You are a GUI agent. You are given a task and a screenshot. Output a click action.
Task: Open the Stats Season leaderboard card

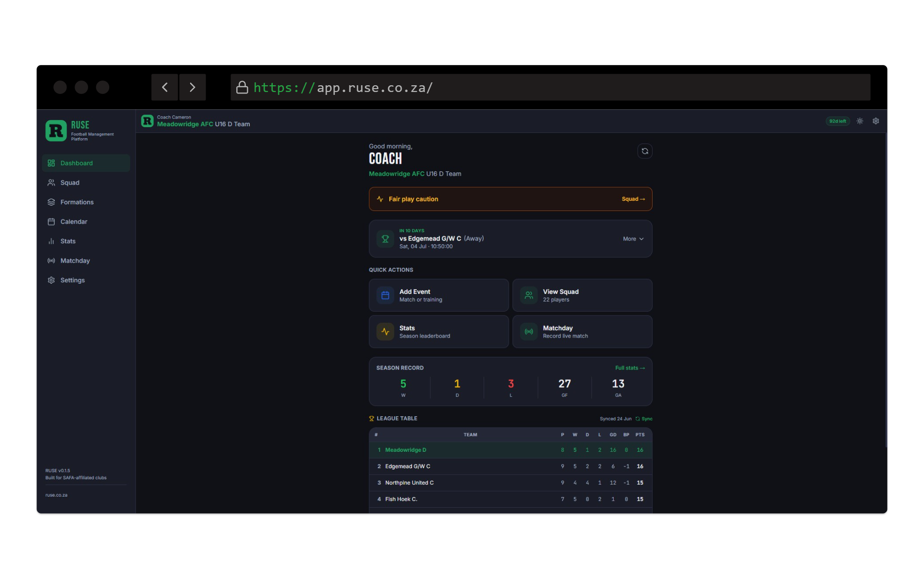click(439, 332)
